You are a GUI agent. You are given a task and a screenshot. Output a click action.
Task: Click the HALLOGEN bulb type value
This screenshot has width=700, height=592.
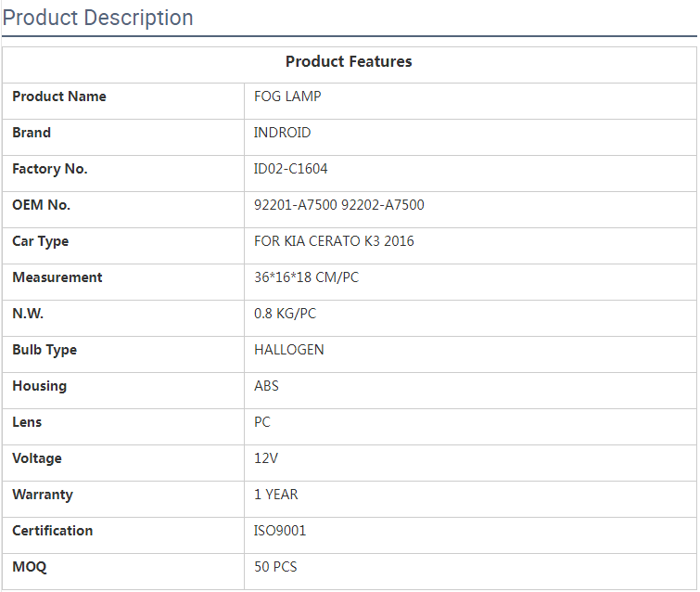point(289,350)
